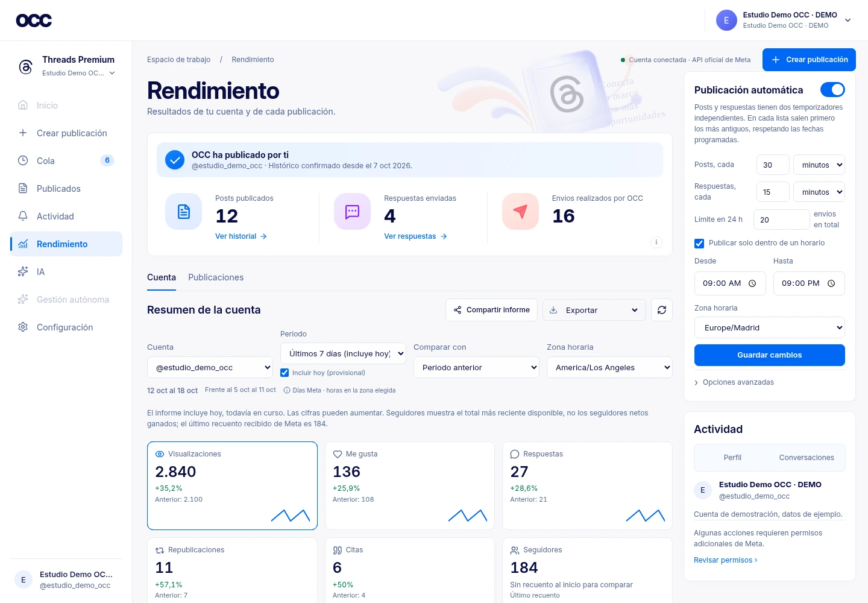868x603 pixels.
Task: Open the Exportar dropdown
Action: coord(594,310)
